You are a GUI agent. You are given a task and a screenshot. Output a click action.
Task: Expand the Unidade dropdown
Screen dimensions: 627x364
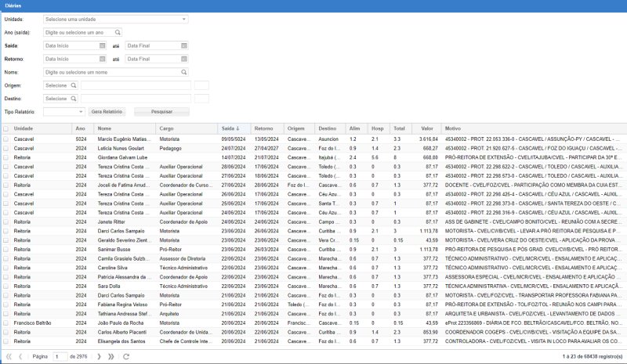184,18
